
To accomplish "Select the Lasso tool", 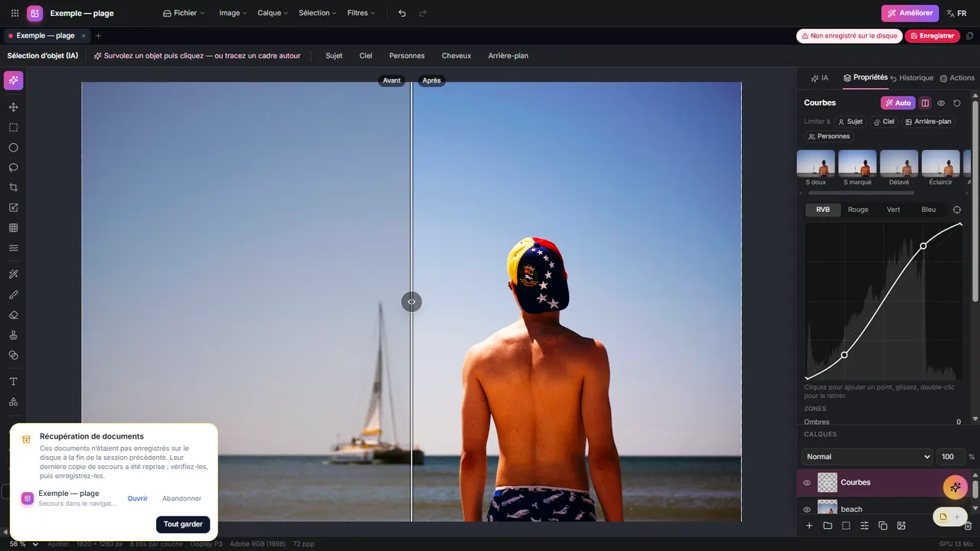I will [13, 168].
